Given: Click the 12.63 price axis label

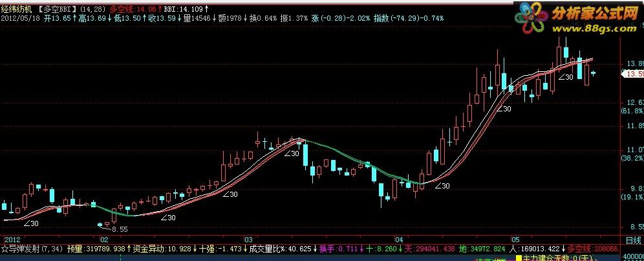Looking at the screenshot, I should (634, 102).
